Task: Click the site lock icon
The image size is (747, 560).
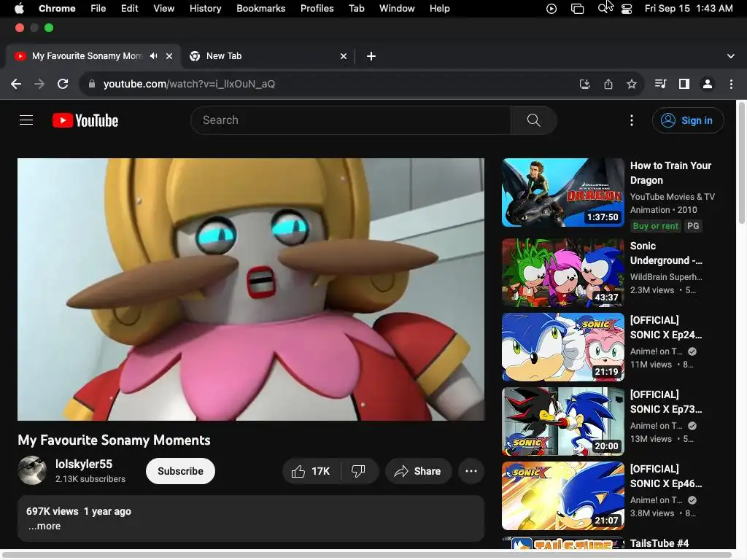Action: 92,85
